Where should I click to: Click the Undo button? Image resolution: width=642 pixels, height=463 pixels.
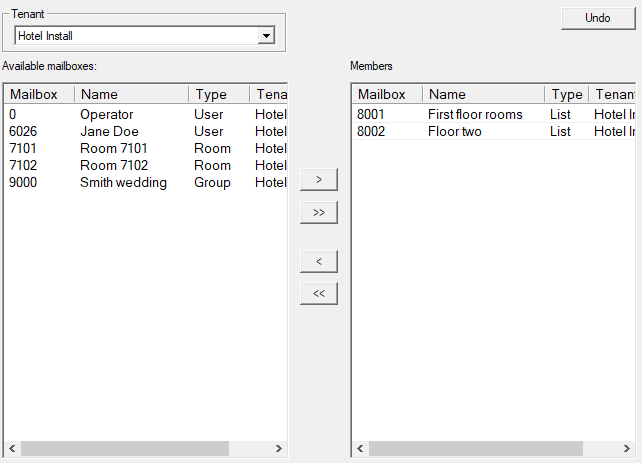[597, 18]
